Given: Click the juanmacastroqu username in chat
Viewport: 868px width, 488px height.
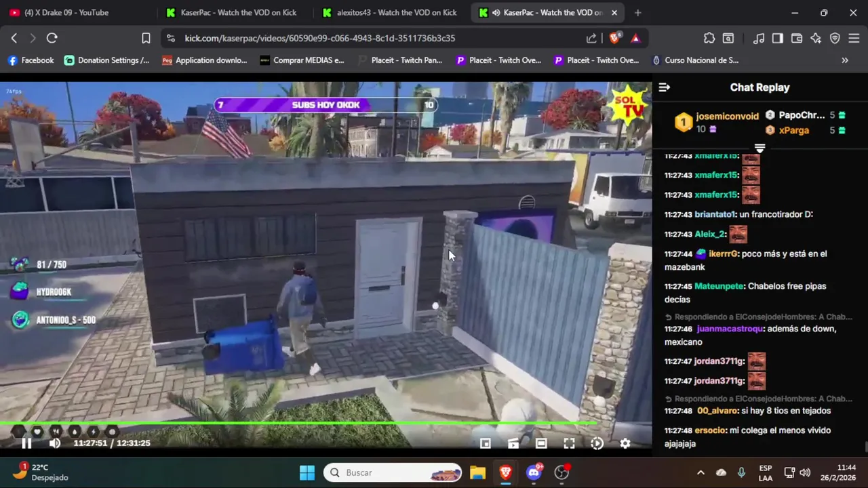Looking at the screenshot, I should pos(730,329).
